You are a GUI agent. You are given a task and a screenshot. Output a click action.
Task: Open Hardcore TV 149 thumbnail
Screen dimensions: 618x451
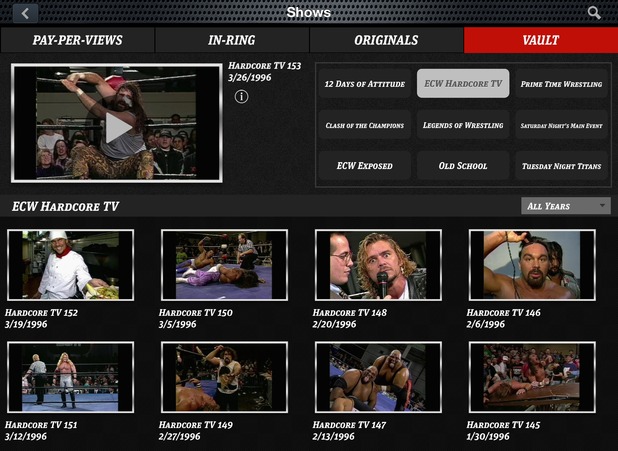[224, 377]
